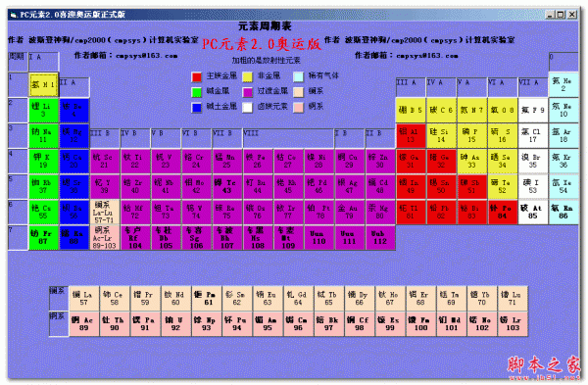Open the lanthanide La-Lu 57-71 cell
Screen dimensions: 588x385
pyautogui.click(x=105, y=213)
